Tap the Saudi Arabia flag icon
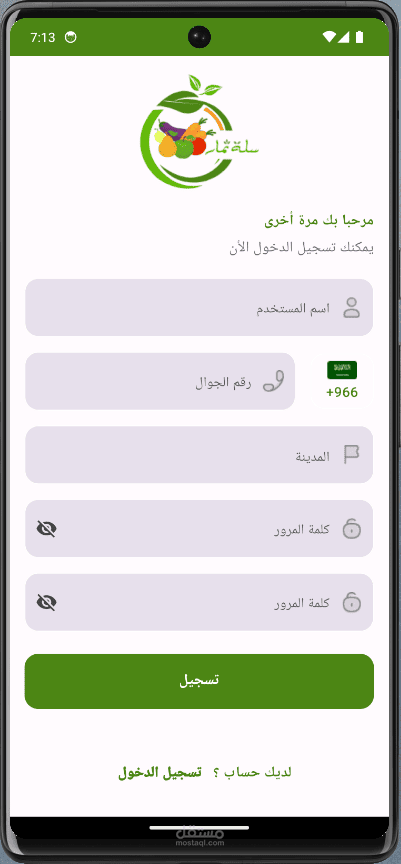Image resolution: width=401 pixels, height=864 pixels. (x=342, y=370)
